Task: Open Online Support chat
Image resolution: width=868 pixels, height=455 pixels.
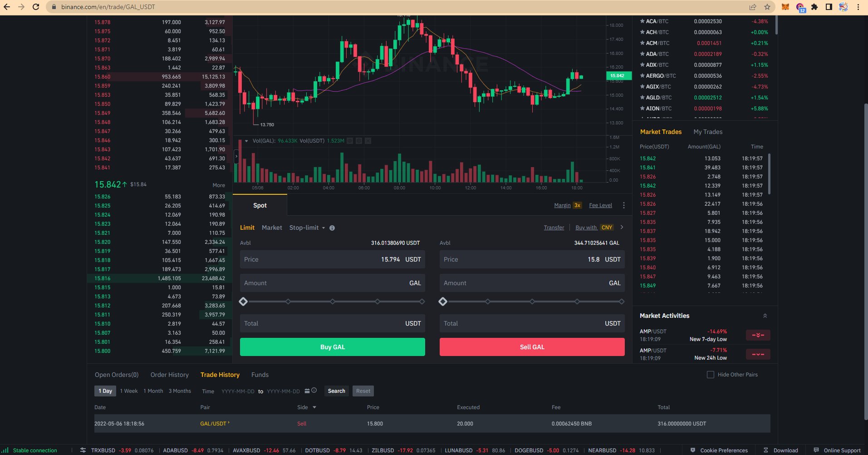Action: [x=837, y=450]
